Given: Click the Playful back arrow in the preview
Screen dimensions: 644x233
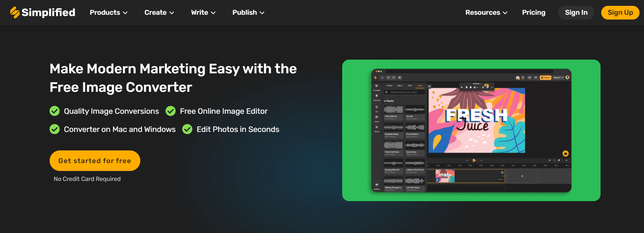Looking at the screenshot, I should click(x=385, y=101).
